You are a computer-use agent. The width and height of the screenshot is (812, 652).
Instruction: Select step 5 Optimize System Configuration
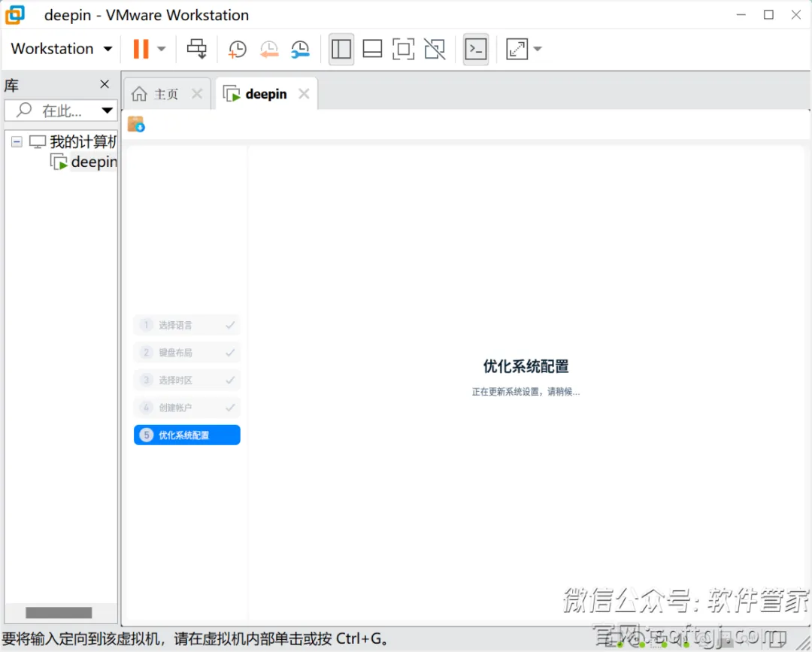187,435
